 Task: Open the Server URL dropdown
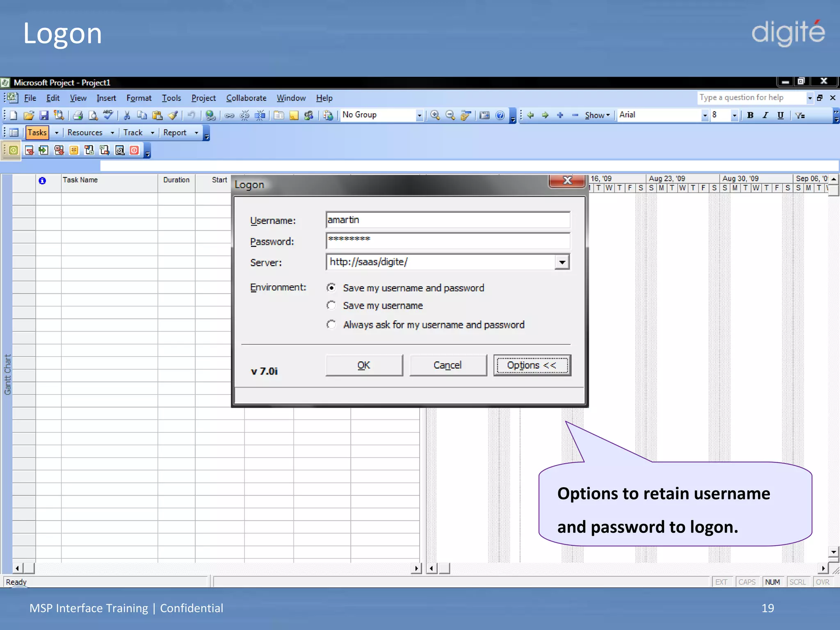[x=562, y=262]
